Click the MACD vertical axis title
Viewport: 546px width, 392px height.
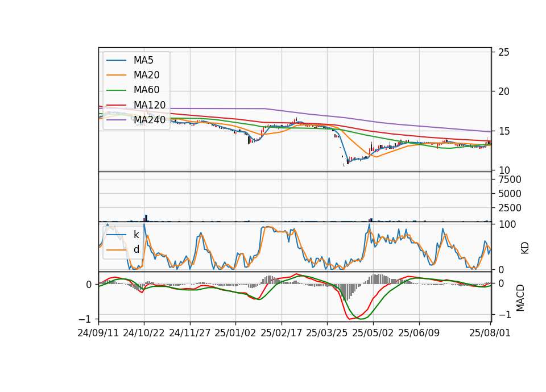pos(520,298)
